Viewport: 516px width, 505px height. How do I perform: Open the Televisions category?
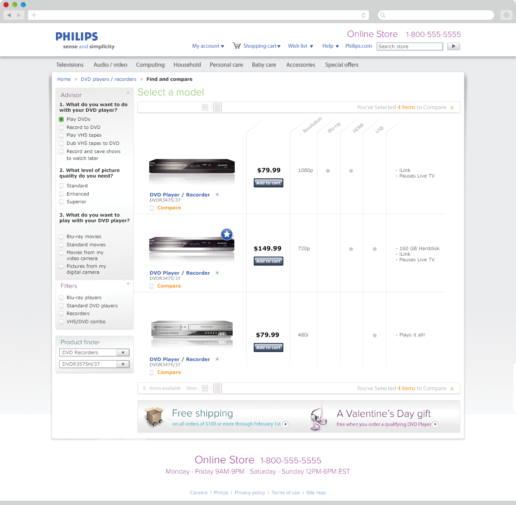coord(70,65)
